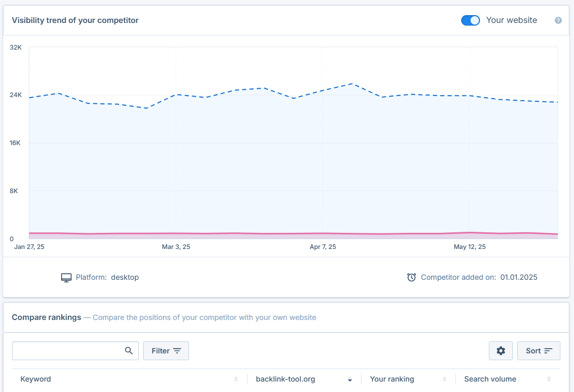Open the help question-mark icon

(558, 20)
